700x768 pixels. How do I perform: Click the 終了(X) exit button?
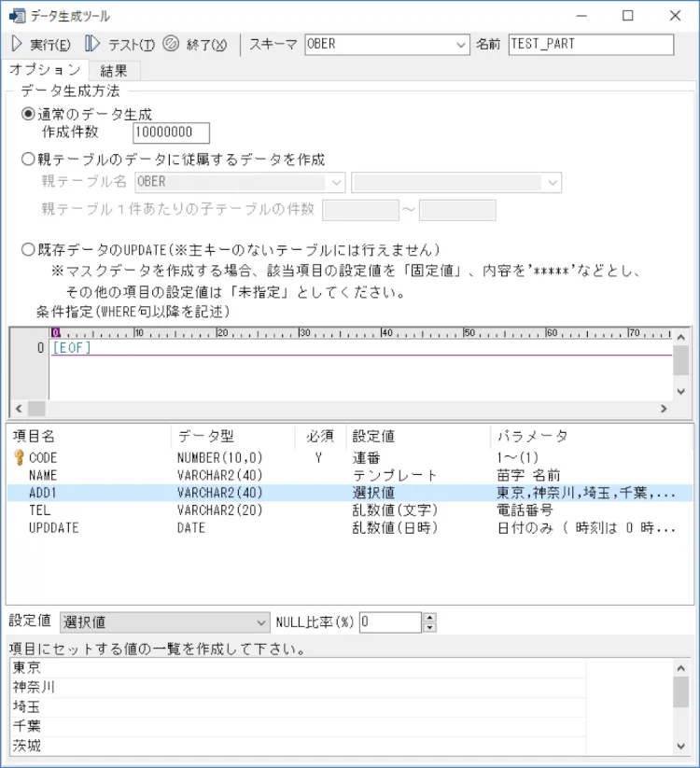pyautogui.click(x=195, y=44)
